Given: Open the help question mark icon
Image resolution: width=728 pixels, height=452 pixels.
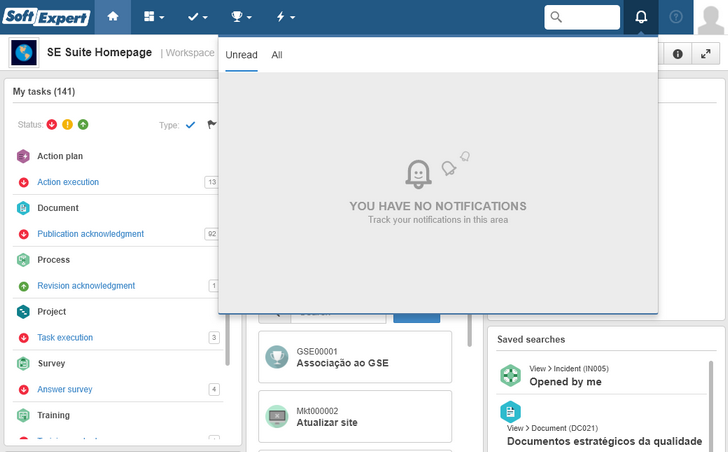Looking at the screenshot, I should tap(676, 17).
